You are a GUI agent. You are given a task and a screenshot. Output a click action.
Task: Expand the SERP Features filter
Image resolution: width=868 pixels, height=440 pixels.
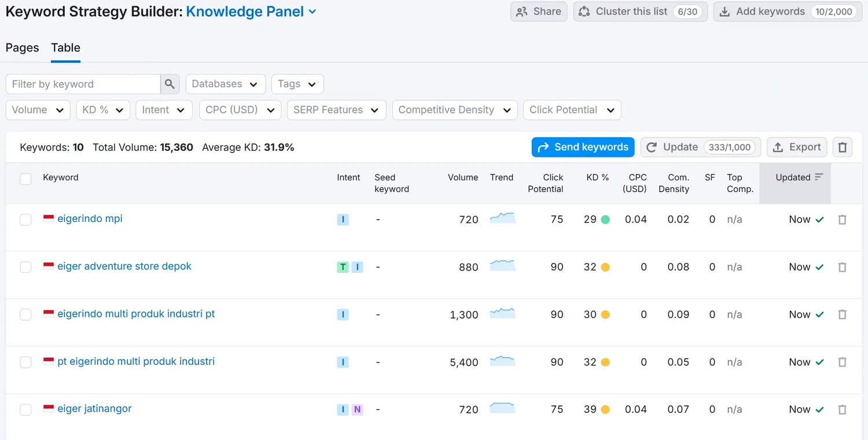337,110
